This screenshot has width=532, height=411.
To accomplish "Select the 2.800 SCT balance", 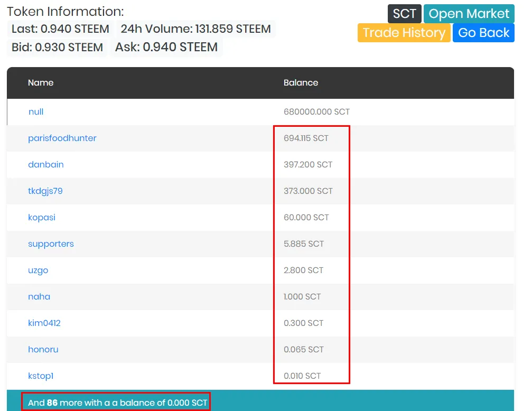I will [x=303, y=270].
